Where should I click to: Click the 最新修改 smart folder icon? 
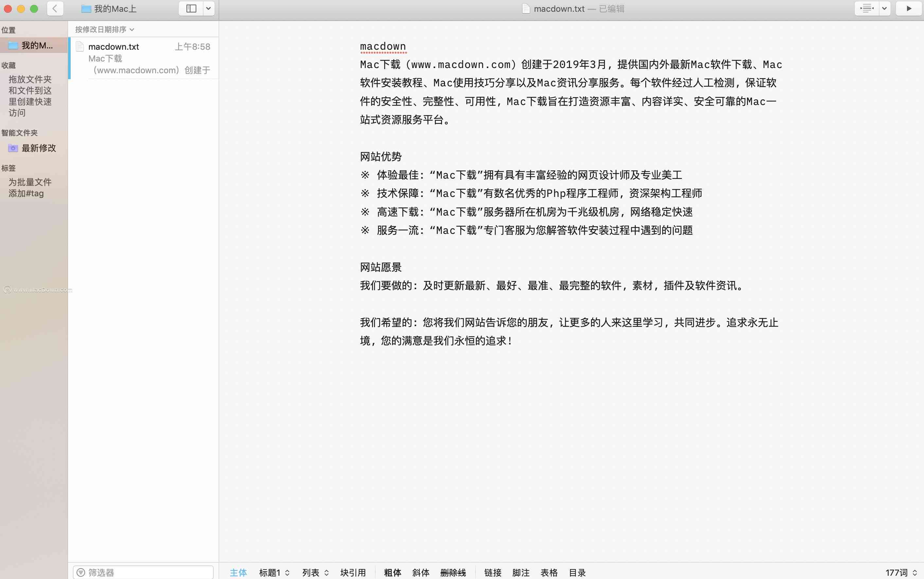[x=13, y=148]
